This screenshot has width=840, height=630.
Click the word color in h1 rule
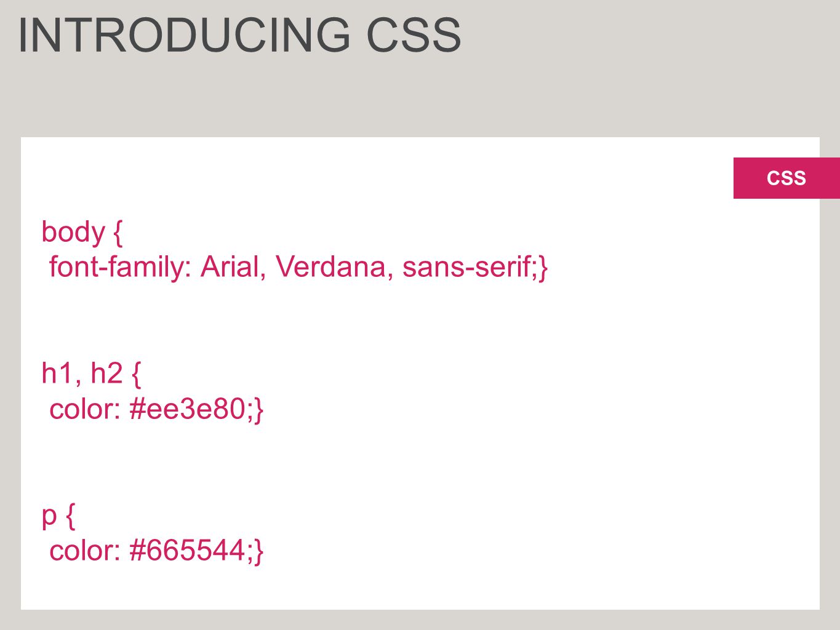[84, 409]
